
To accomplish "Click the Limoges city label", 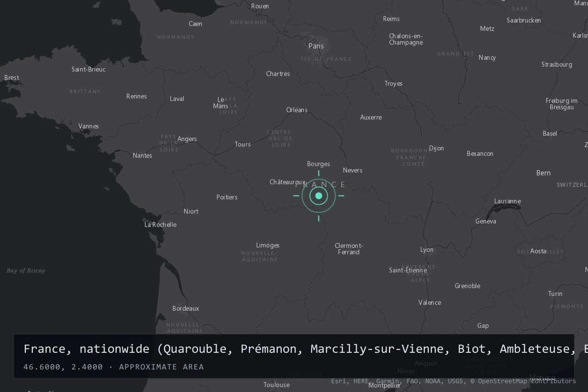I will (268, 245).
